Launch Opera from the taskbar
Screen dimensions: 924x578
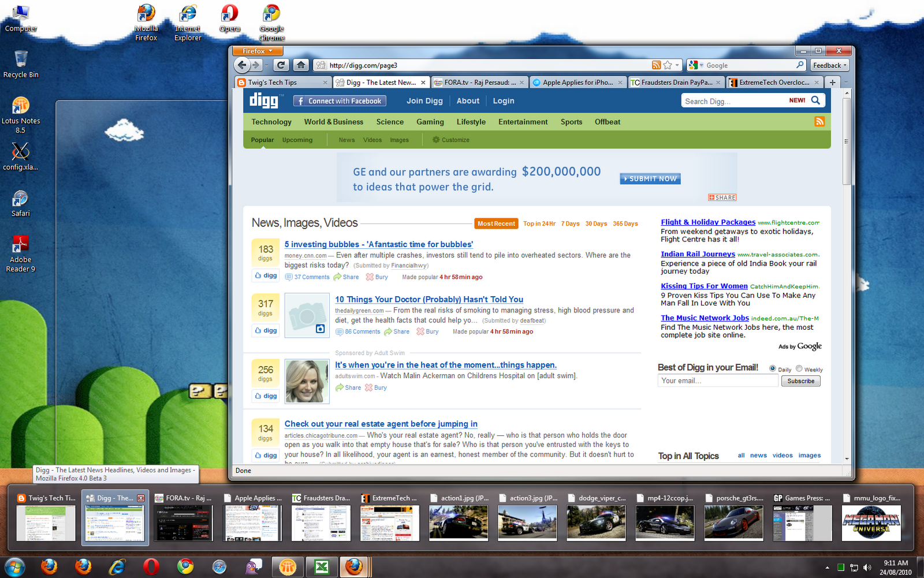click(x=151, y=567)
